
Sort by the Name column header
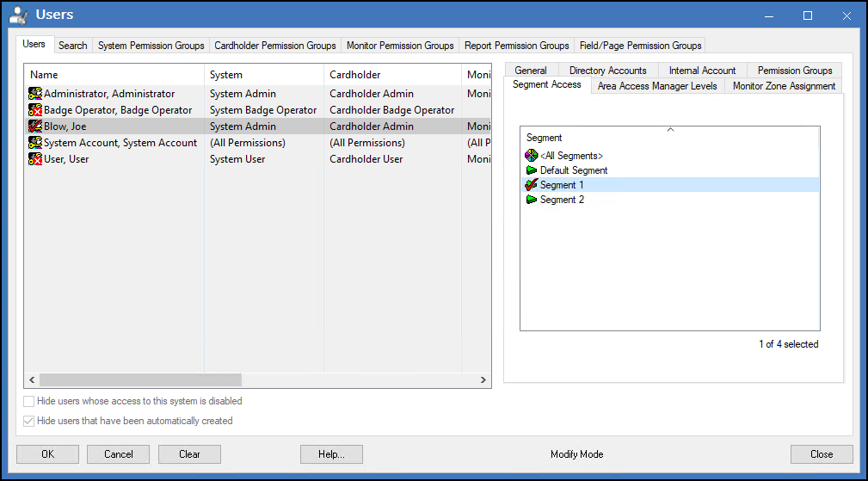tap(114, 75)
